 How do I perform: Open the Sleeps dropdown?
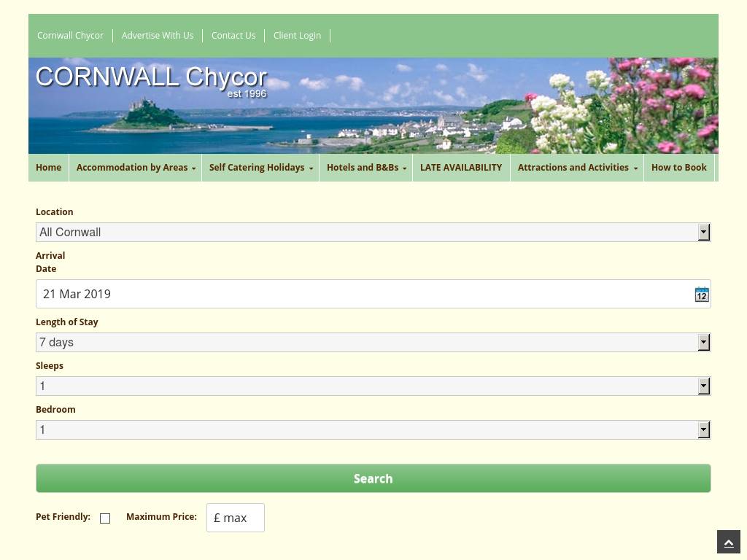click(x=373, y=386)
